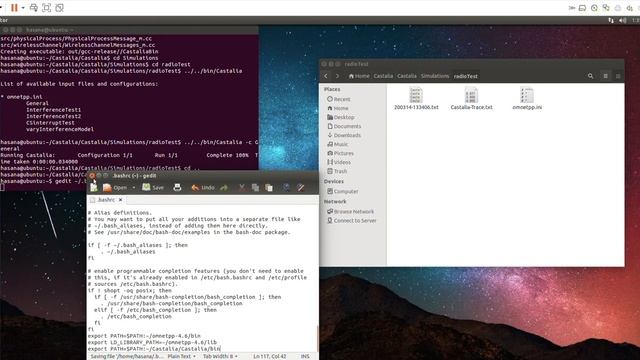
Task: Click Connect to Server in the sidebar
Action: click(351, 220)
